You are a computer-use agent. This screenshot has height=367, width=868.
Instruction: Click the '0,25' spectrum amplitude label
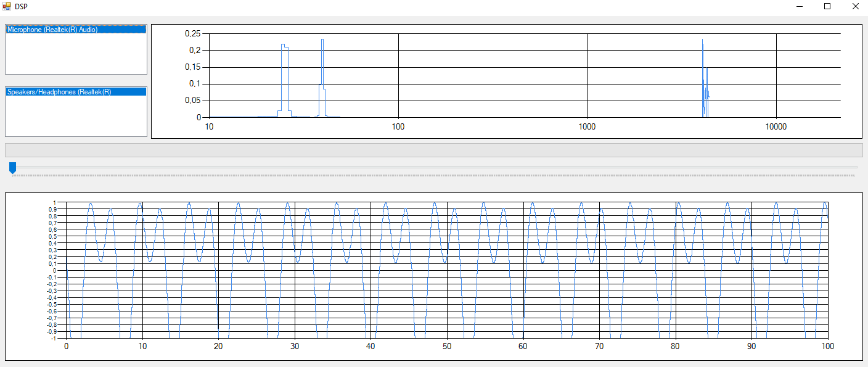point(193,33)
